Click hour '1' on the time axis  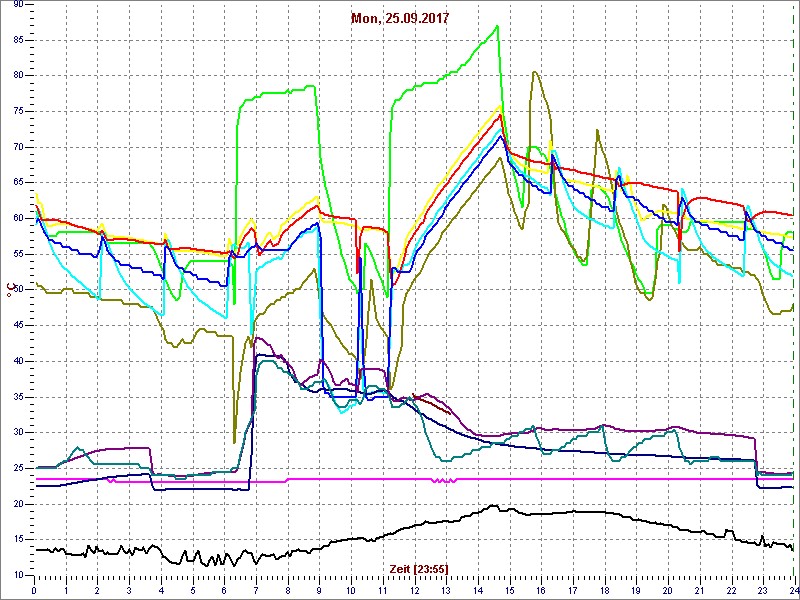click(66, 590)
